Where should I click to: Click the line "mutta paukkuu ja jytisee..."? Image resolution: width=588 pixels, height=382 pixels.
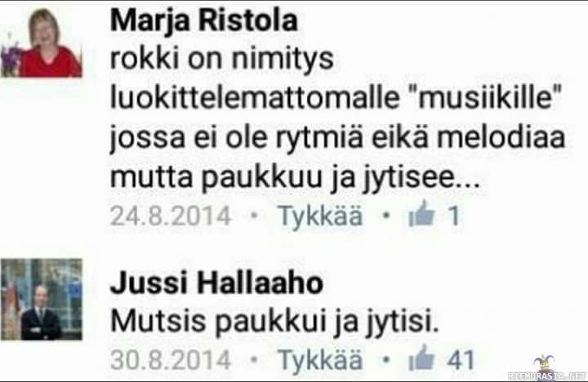[295, 179]
